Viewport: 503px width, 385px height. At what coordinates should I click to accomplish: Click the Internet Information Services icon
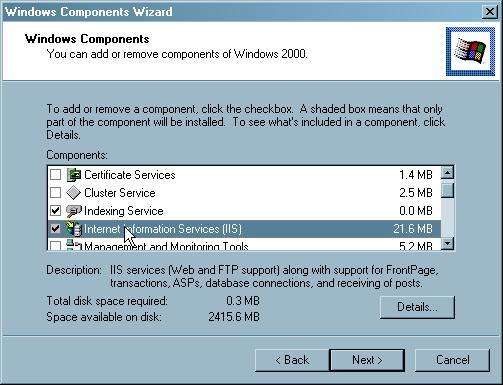point(74,229)
